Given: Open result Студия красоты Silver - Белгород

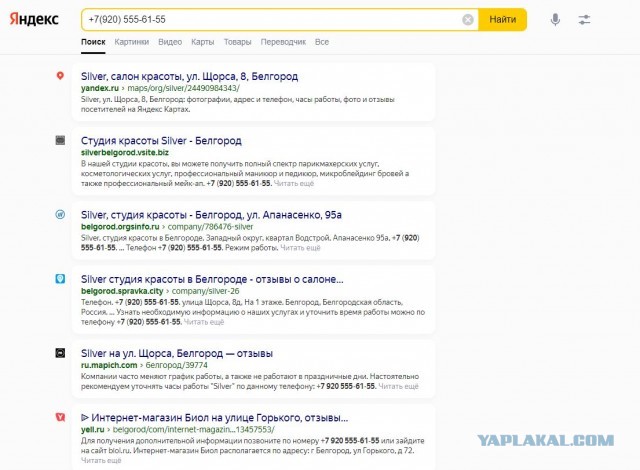Looking at the screenshot, I should pos(161,141).
